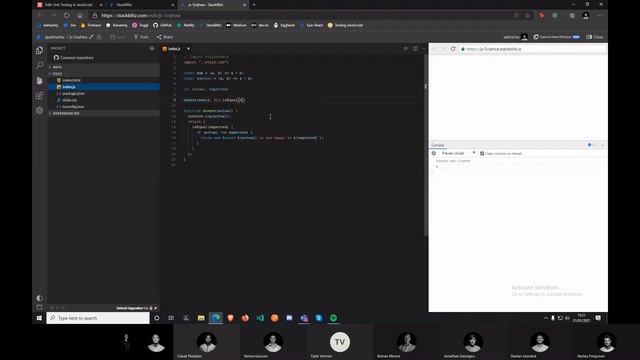
Task: Open the Testing JavaScript bookmark
Action: click(345, 25)
